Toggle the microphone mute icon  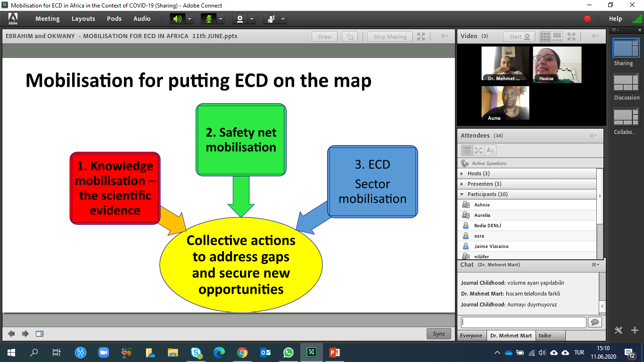(x=208, y=19)
